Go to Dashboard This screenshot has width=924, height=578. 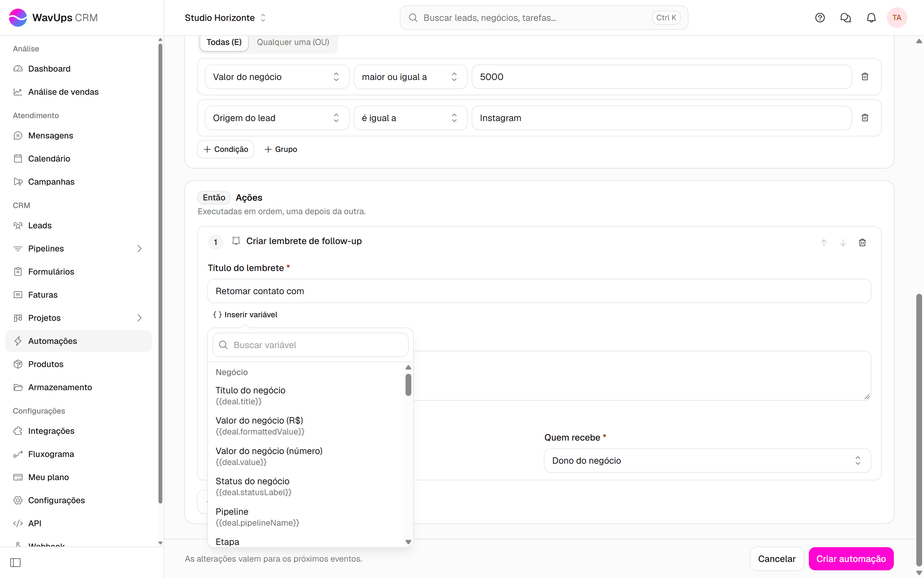(x=78, y=69)
